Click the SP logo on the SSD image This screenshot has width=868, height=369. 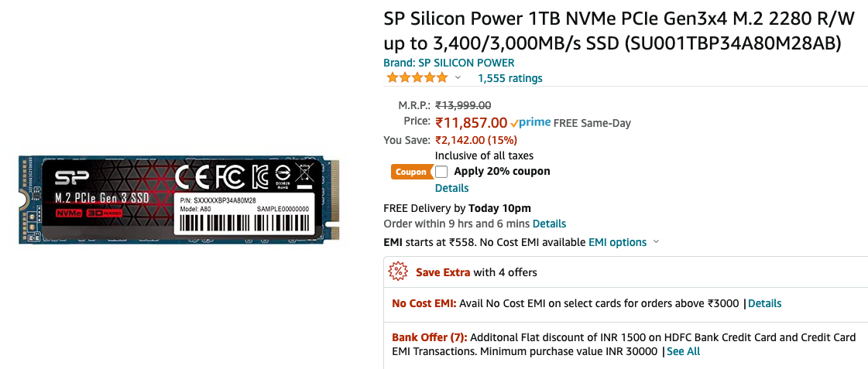pos(68,178)
